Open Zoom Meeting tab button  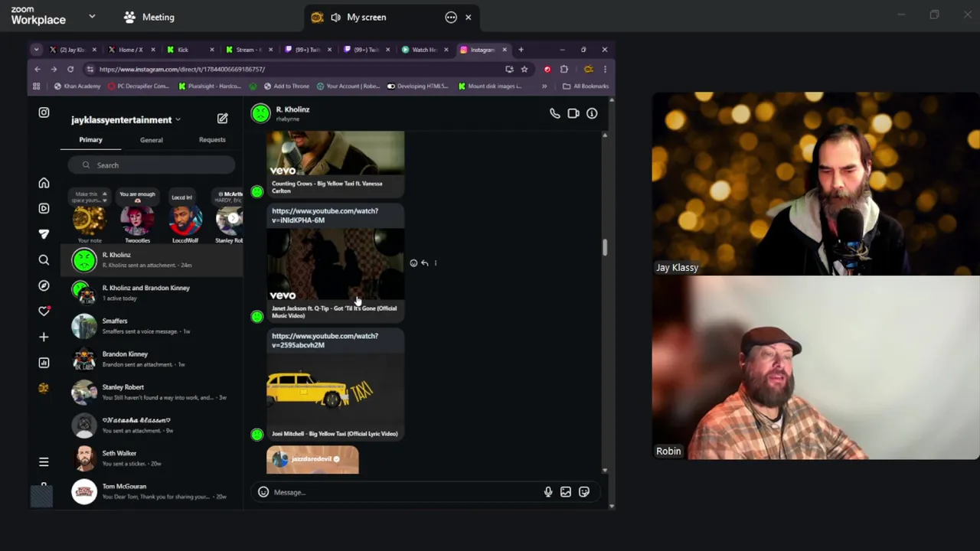coord(149,17)
